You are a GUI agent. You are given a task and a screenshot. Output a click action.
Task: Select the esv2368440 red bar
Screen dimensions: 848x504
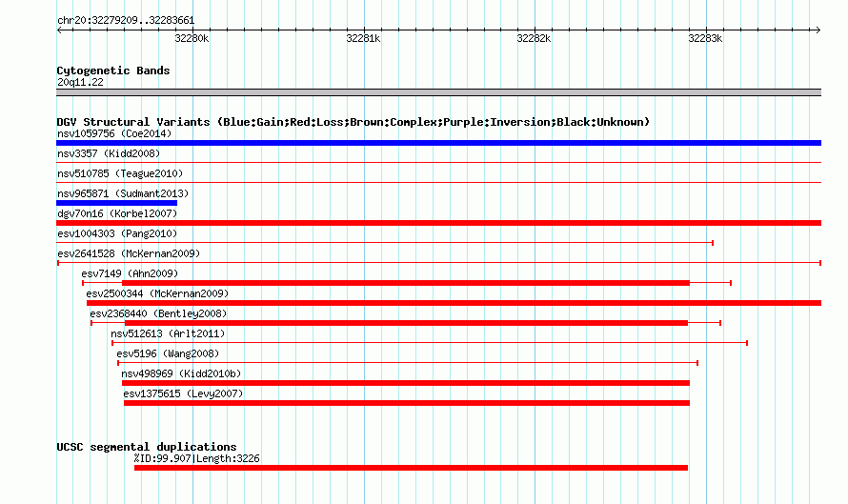click(406, 323)
